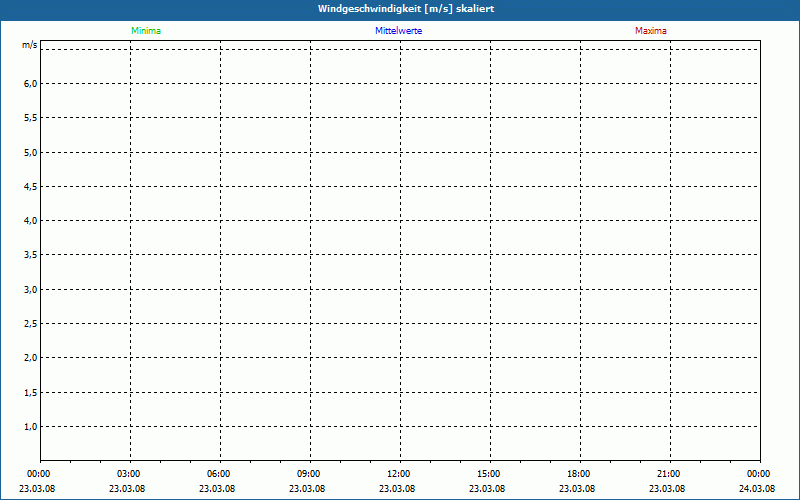Viewport: 800px width, 500px height.
Task: Click the red Maxima legend label
Action: (x=651, y=31)
